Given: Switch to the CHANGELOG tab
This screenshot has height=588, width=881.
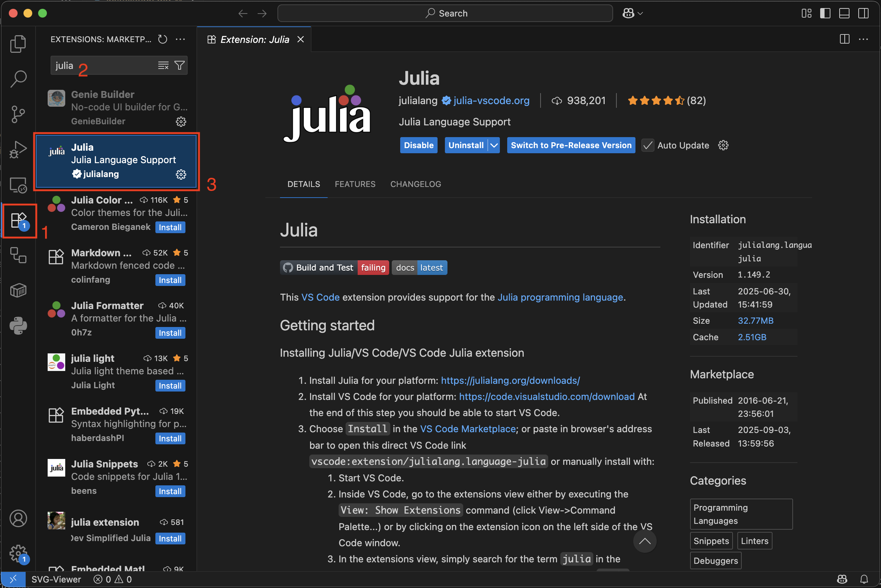Looking at the screenshot, I should (x=415, y=184).
